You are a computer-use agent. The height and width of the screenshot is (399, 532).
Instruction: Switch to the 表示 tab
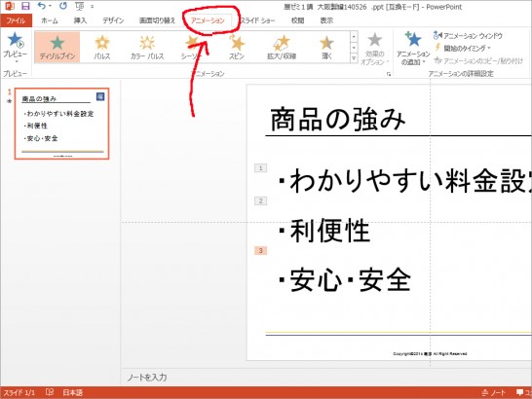pyautogui.click(x=326, y=20)
